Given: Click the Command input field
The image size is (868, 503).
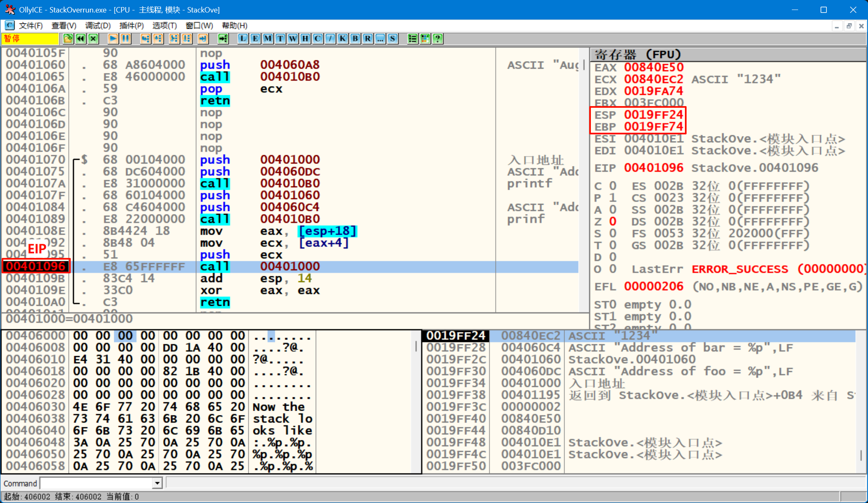Looking at the screenshot, I should pos(97,483).
